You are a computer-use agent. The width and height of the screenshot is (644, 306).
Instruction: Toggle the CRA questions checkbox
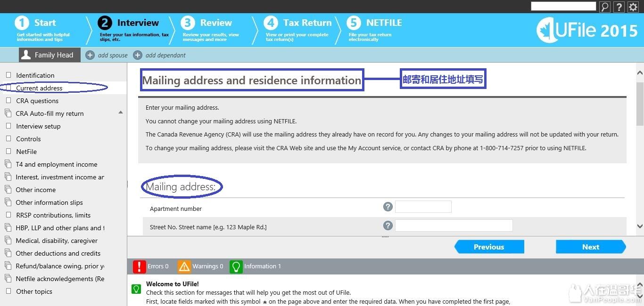[8, 100]
